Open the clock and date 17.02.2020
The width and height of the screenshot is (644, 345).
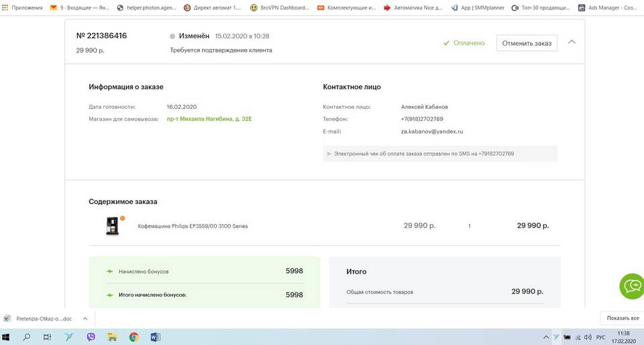click(623, 337)
